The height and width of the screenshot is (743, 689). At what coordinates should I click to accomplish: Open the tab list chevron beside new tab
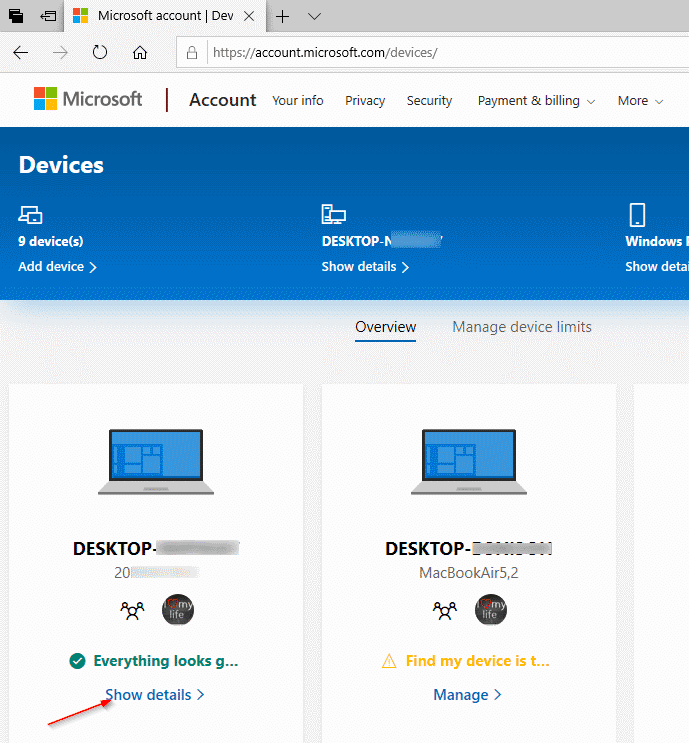314,17
